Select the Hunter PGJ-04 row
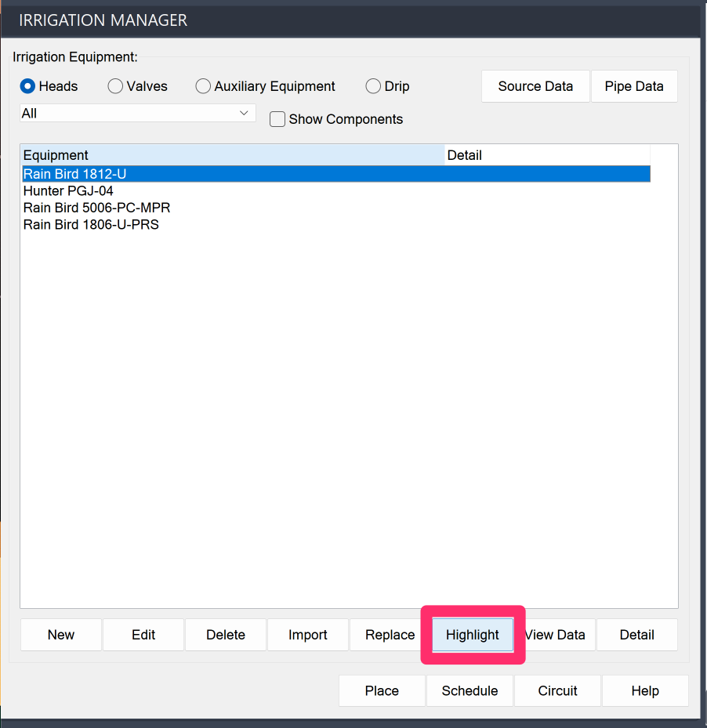This screenshot has height=728, width=707. coord(336,191)
